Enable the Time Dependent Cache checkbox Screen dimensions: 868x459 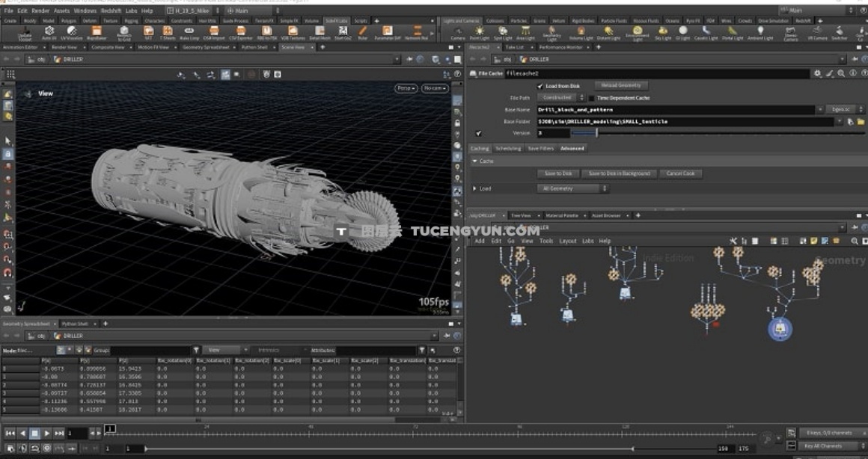591,98
